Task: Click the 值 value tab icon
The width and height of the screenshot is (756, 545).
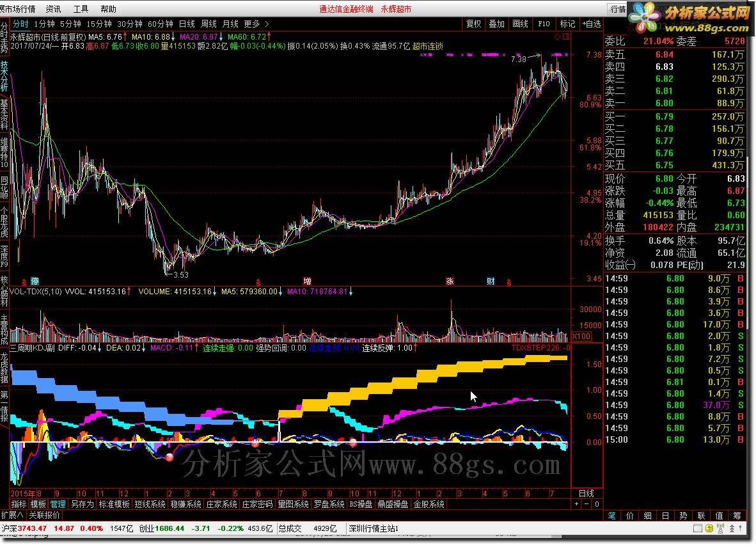Action: click(719, 516)
